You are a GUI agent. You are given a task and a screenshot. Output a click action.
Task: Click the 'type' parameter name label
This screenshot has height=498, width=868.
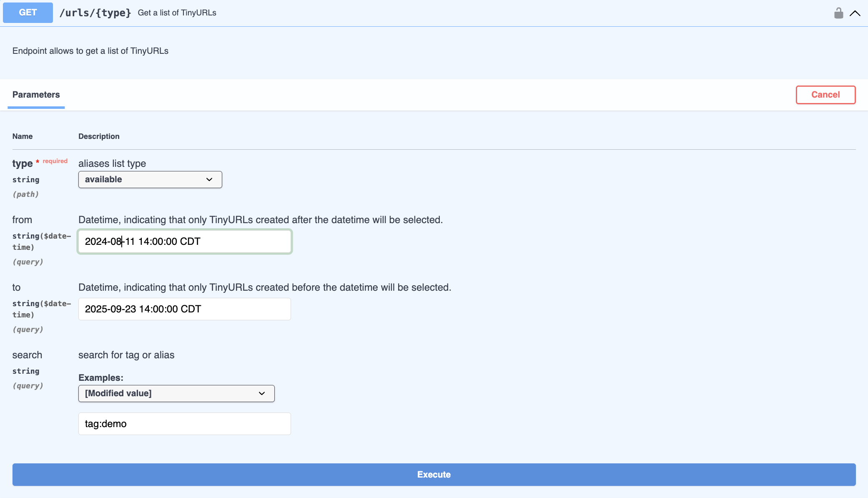tap(23, 163)
